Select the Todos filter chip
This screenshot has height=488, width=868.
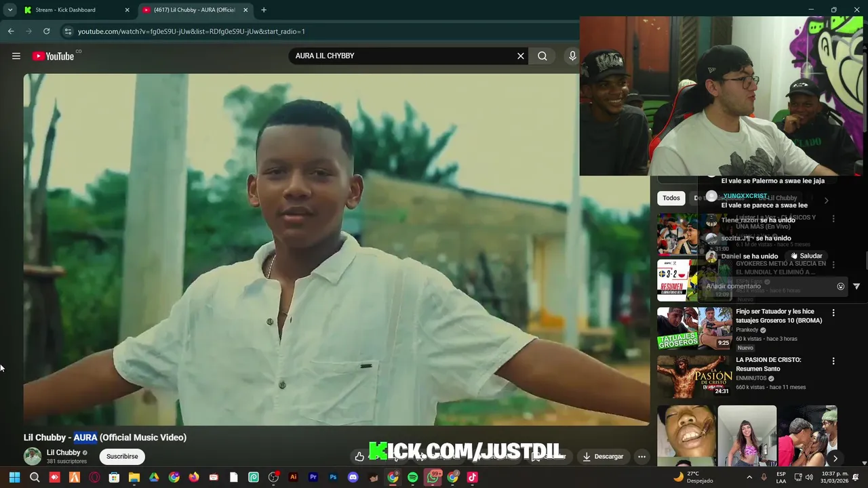pos(671,198)
